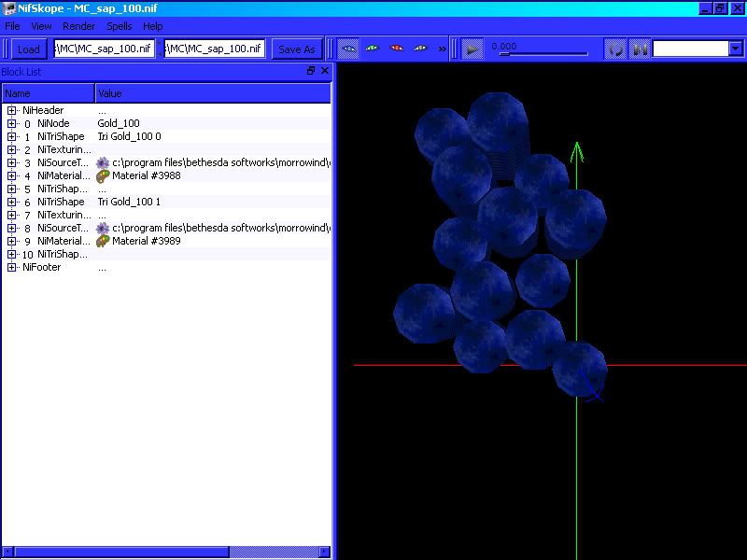Select texture path in block 3 row
Screen dimensions: 747x560
point(221,162)
